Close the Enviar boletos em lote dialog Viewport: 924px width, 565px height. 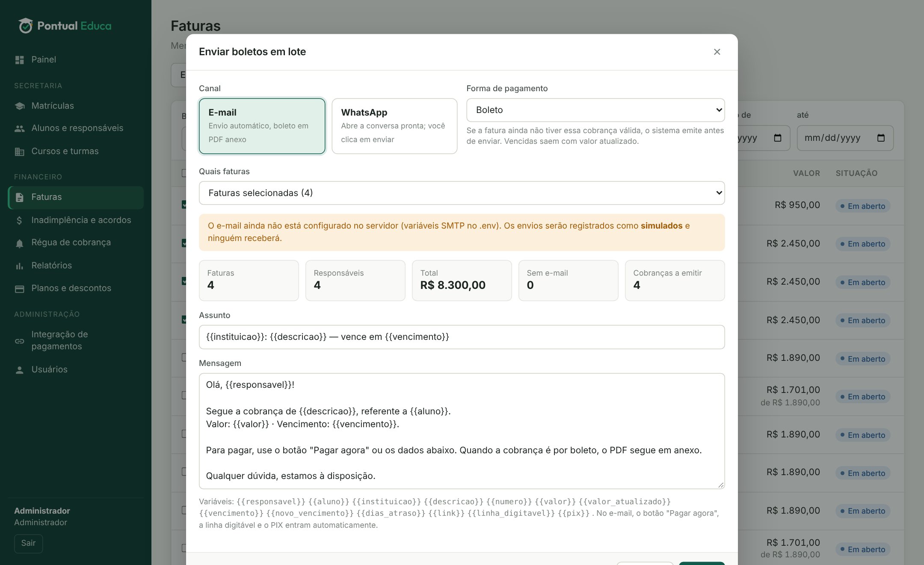717,52
